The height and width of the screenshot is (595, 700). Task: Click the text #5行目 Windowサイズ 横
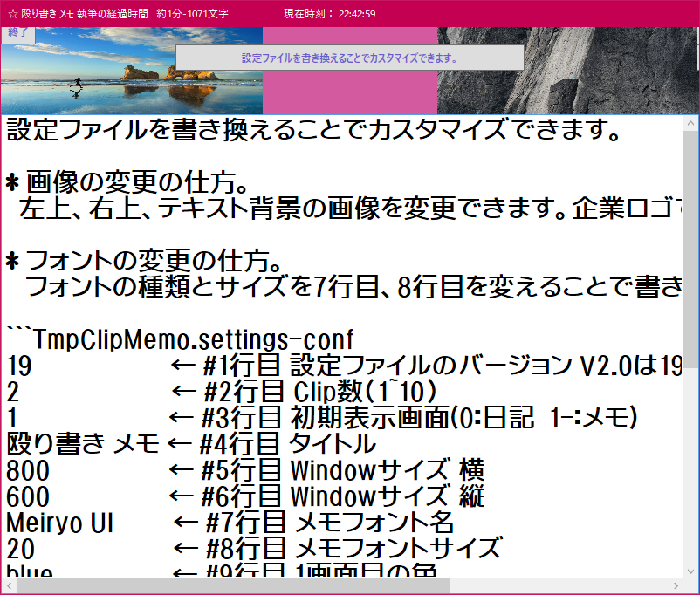pyautogui.click(x=343, y=470)
